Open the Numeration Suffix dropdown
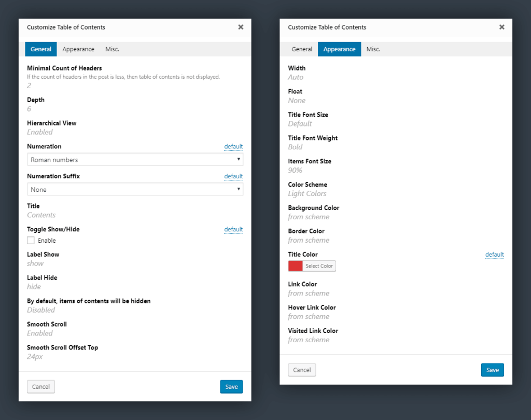 pos(135,189)
